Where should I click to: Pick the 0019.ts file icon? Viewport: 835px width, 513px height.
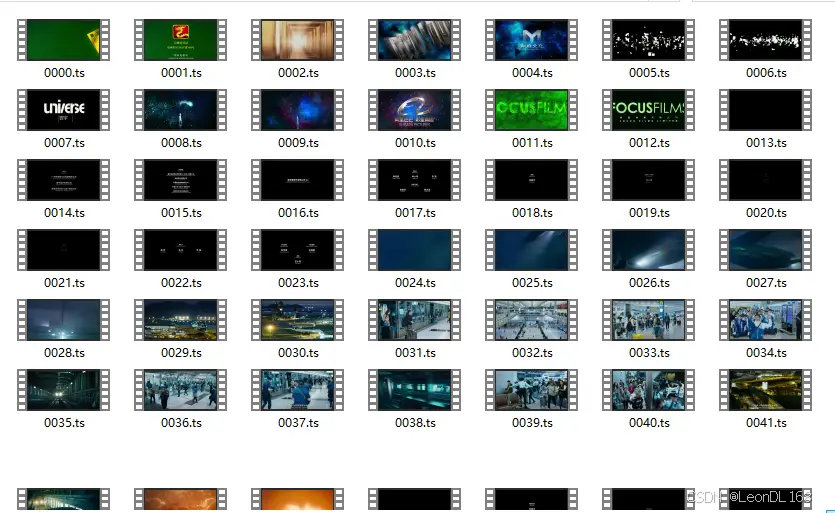pyautogui.click(x=649, y=180)
